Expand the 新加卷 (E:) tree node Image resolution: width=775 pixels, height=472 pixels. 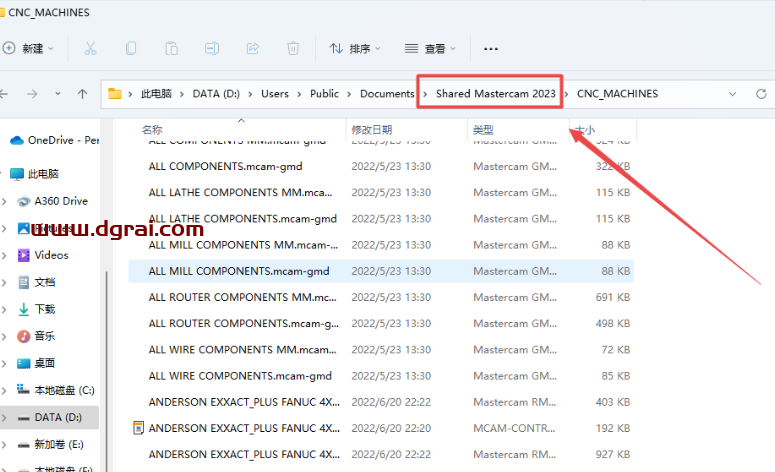coord(4,444)
